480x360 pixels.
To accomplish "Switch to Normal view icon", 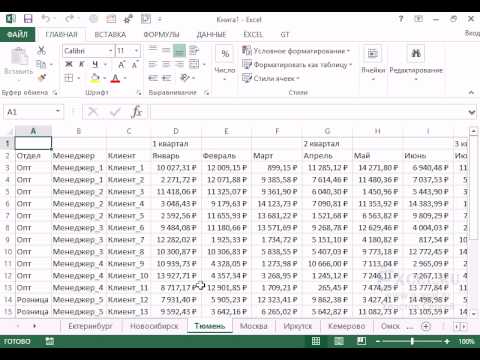I will click(316, 341).
